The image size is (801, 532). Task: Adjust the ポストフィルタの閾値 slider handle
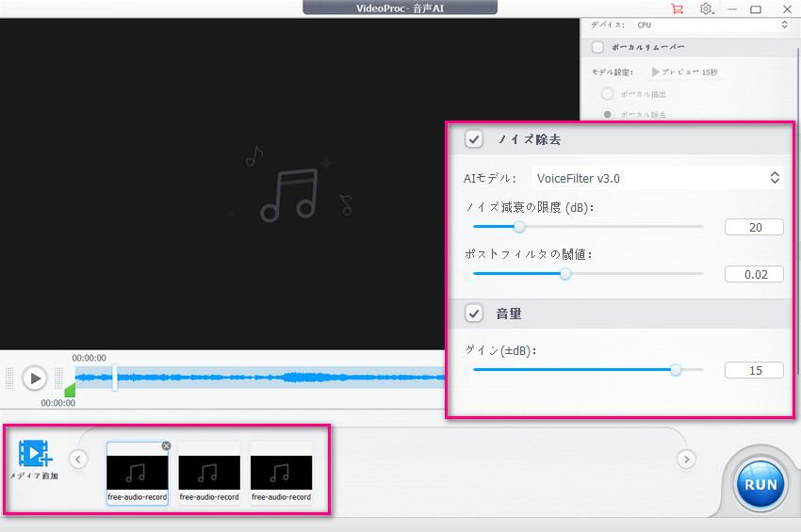coord(565,274)
